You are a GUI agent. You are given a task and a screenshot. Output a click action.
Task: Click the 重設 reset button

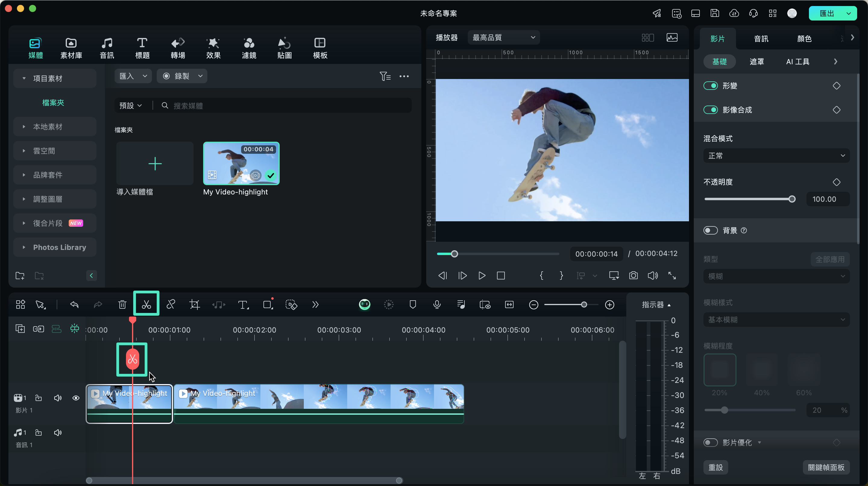click(x=716, y=468)
